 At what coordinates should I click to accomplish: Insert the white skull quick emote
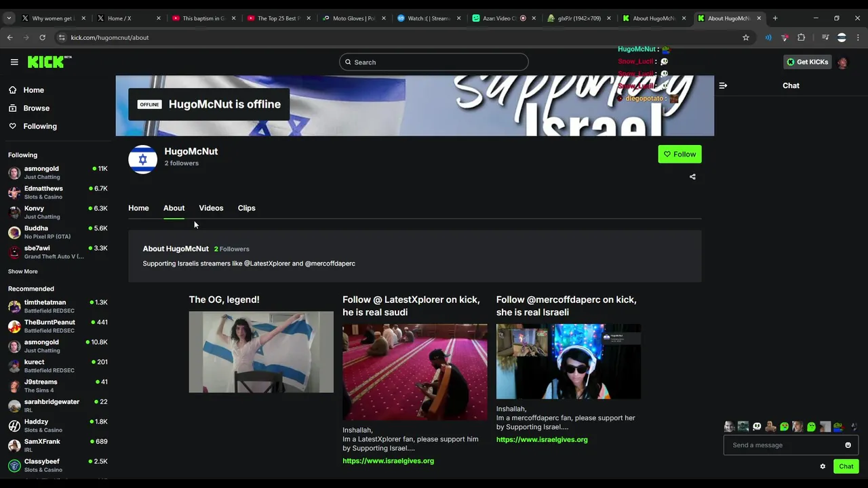click(757, 427)
